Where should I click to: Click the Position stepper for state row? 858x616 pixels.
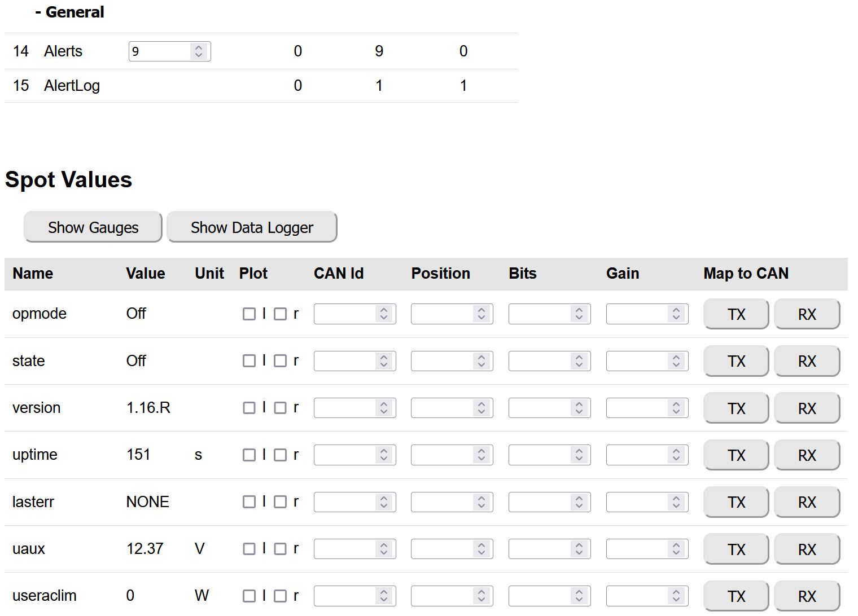[x=481, y=361]
